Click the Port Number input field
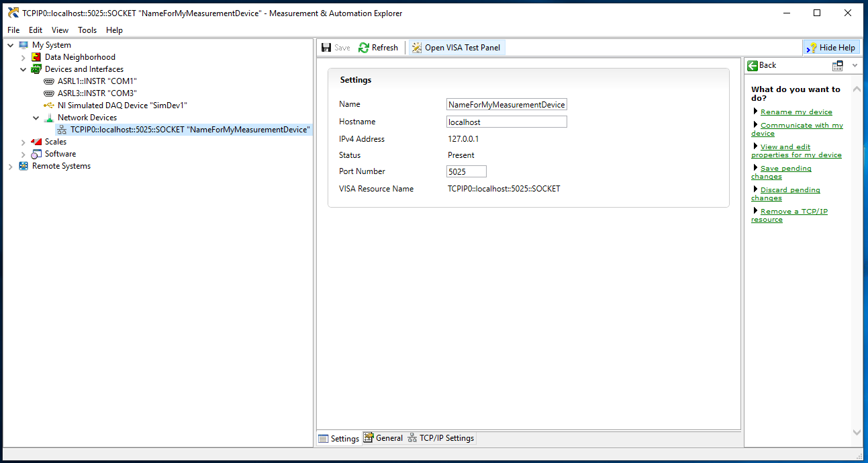The height and width of the screenshot is (463, 868). pos(467,171)
